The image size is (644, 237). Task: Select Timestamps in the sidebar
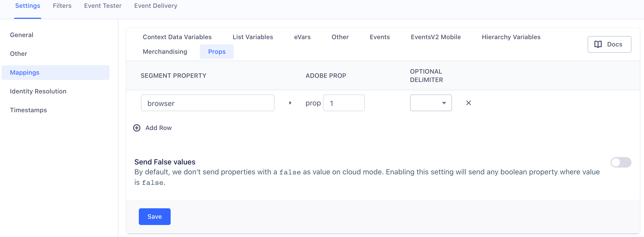(x=29, y=110)
